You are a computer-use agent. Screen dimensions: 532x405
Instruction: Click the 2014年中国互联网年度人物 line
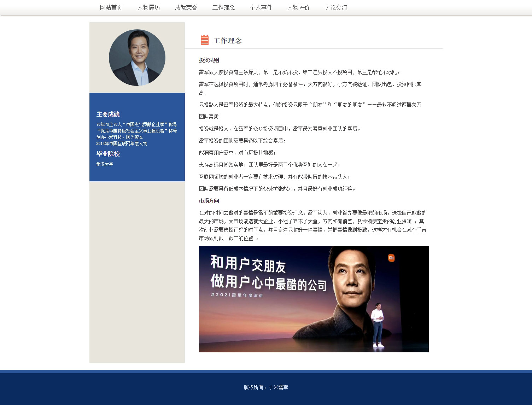(x=122, y=143)
